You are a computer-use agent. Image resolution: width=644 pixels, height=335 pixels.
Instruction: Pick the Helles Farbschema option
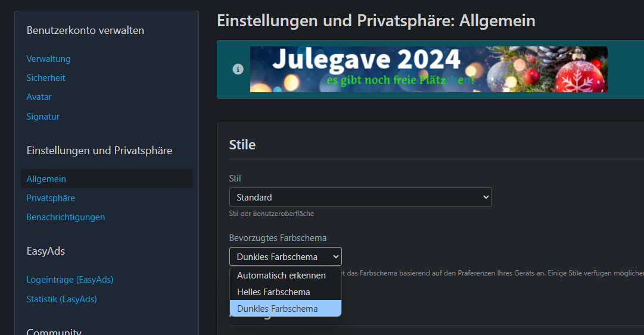pyautogui.click(x=273, y=292)
